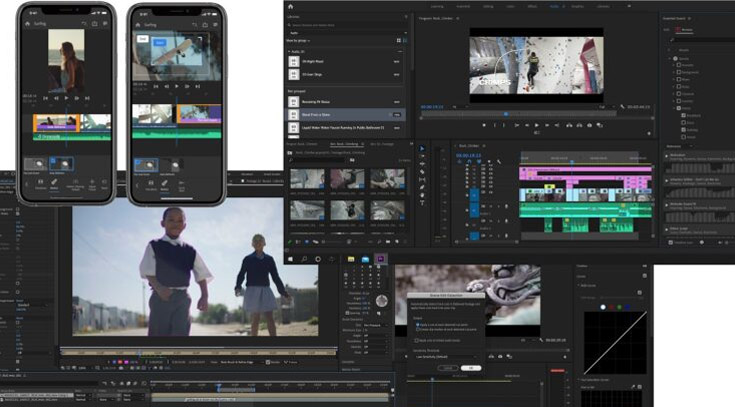
Task: Select the Selection arrow tool
Action: tap(423, 148)
